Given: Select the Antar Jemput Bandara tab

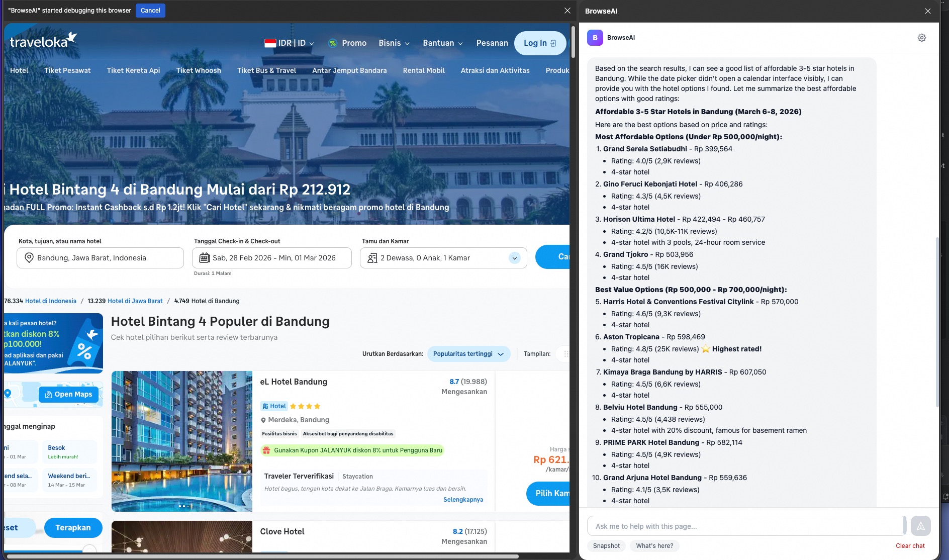Looking at the screenshot, I should click(349, 70).
